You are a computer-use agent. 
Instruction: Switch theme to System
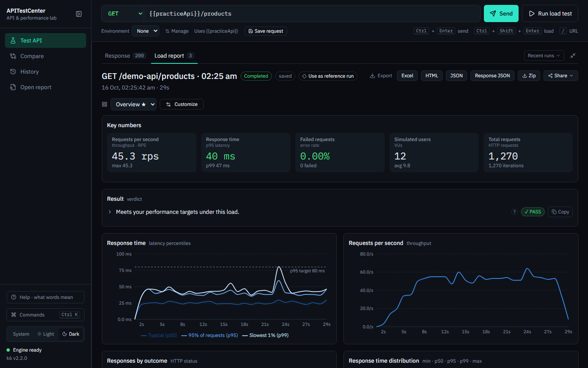pos(21,334)
